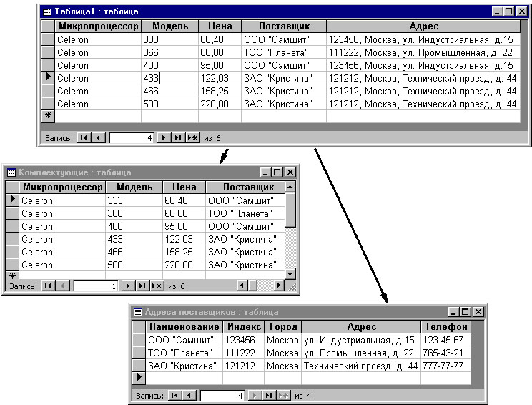Click index 111222 in Адреса поставщиков
Image resolution: width=532 pixels, height=405 pixels.
tap(244, 353)
